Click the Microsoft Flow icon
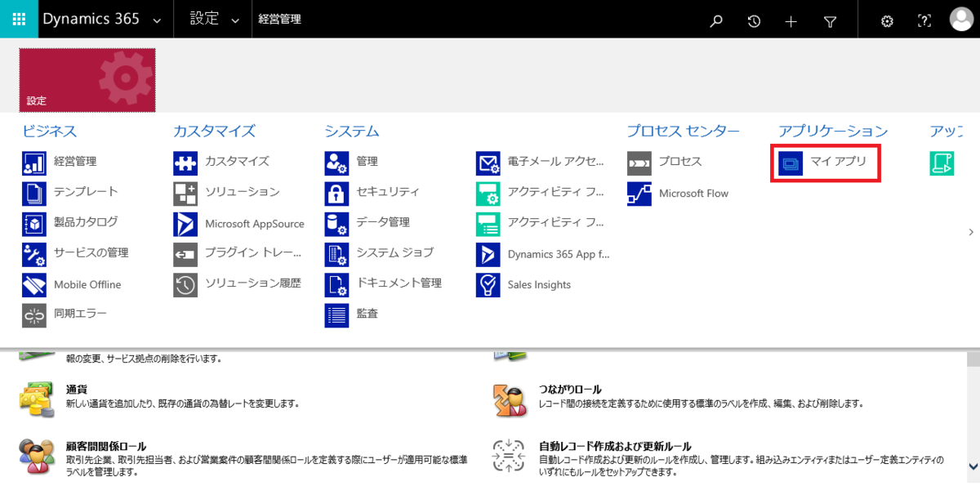 click(639, 194)
